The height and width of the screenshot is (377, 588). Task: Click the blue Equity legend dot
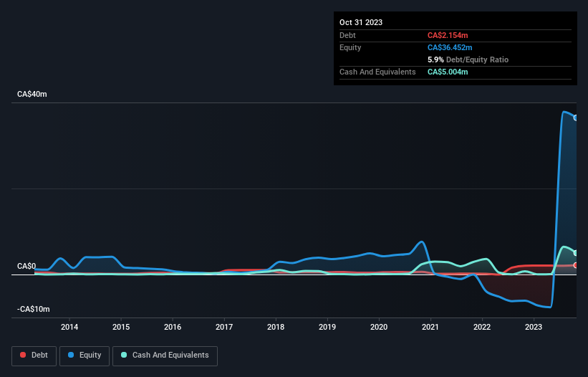coord(71,355)
